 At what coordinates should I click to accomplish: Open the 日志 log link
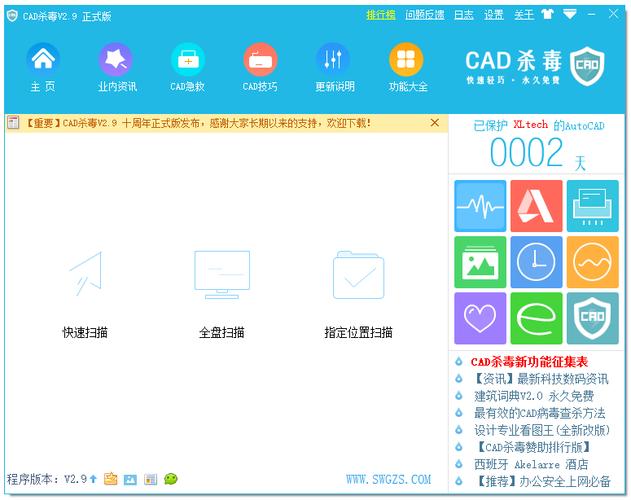(464, 15)
